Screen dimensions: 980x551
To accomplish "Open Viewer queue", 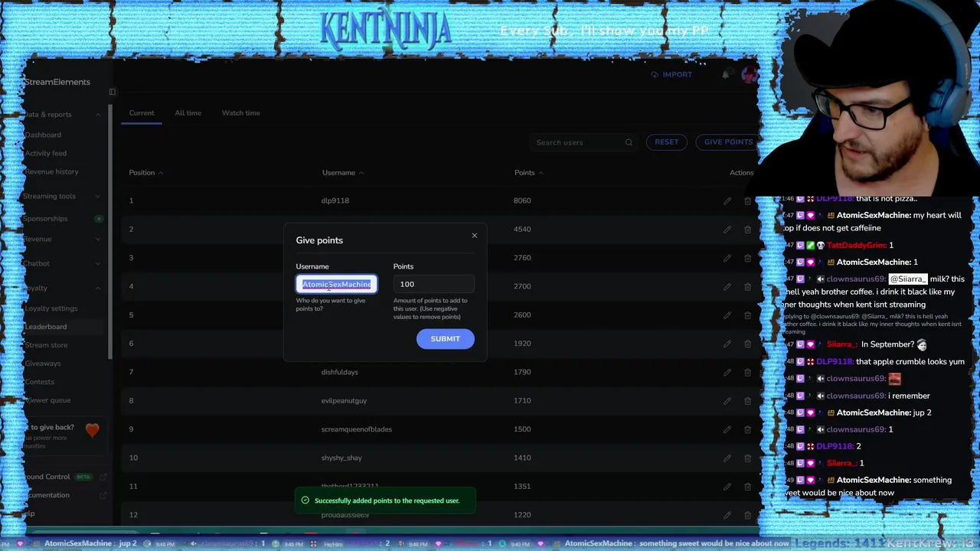I will coord(47,401).
